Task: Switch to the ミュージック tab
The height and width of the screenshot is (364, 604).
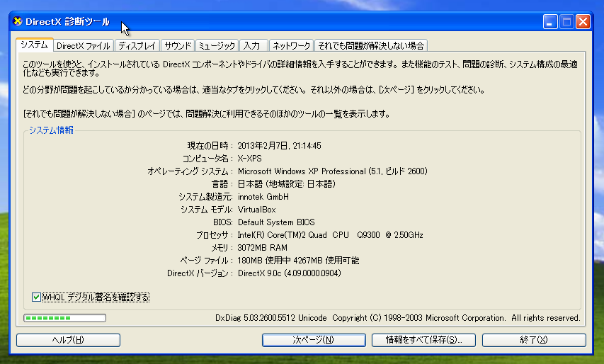Action: pos(217,46)
